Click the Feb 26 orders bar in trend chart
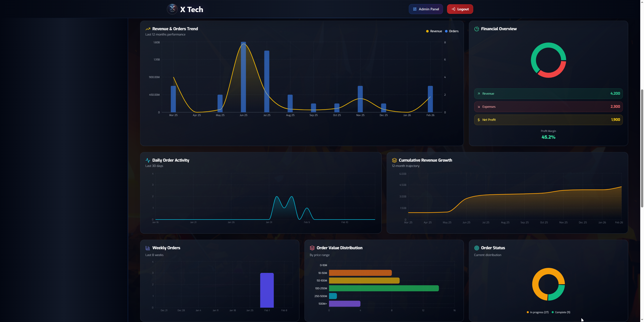The width and height of the screenshot is (644, 322). tap(430, 99)
